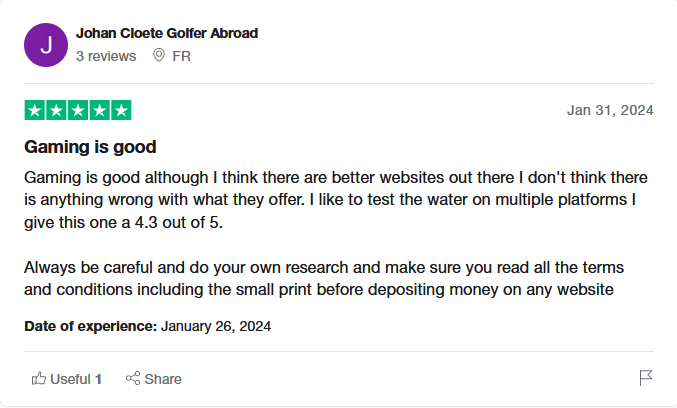Screen dimensions: 677x408
Task: Report the review with the flag icon
Action: click(x=646, y=378)
